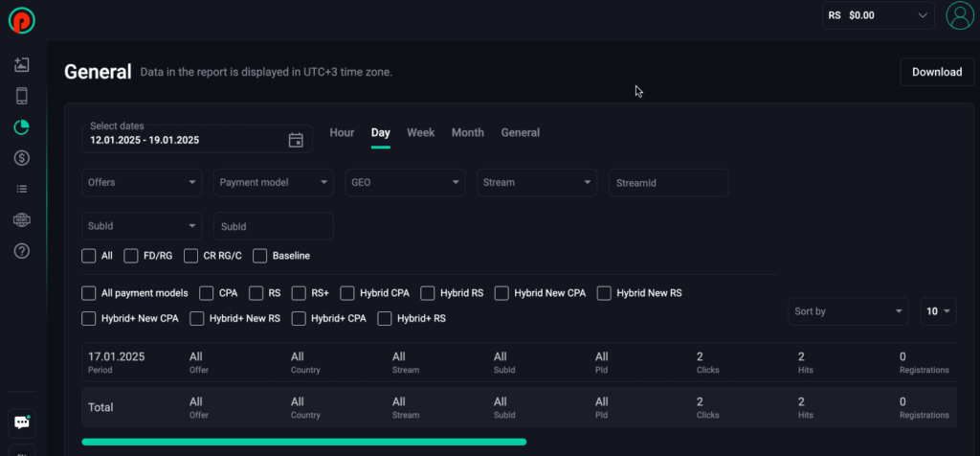Open the Sort by dropdown
This screenshot has height=456, width=980.
(848, 311)
